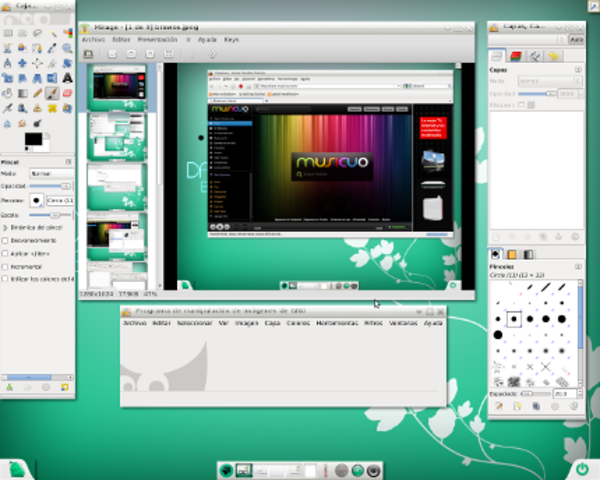Click the edit brush button under Pinceles
The image size is (600, 480).
[x=499, y=407]
